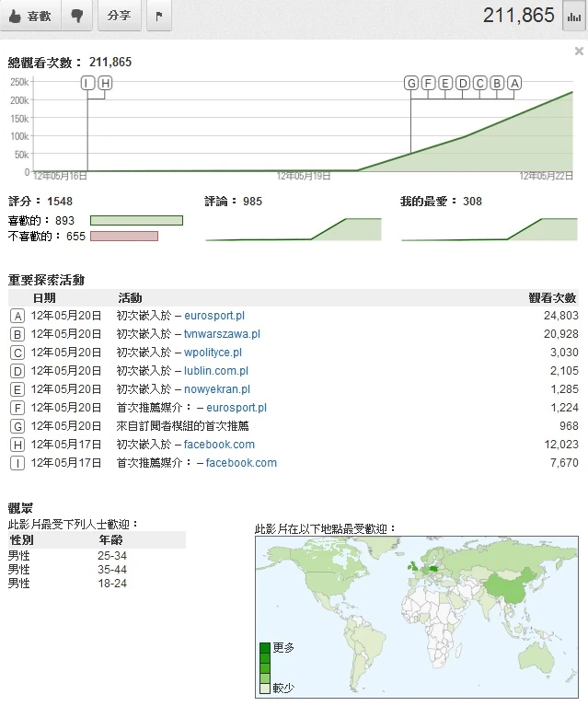The image size is (588, 706).
Task: Click view count 7,670
Action: 564,463
